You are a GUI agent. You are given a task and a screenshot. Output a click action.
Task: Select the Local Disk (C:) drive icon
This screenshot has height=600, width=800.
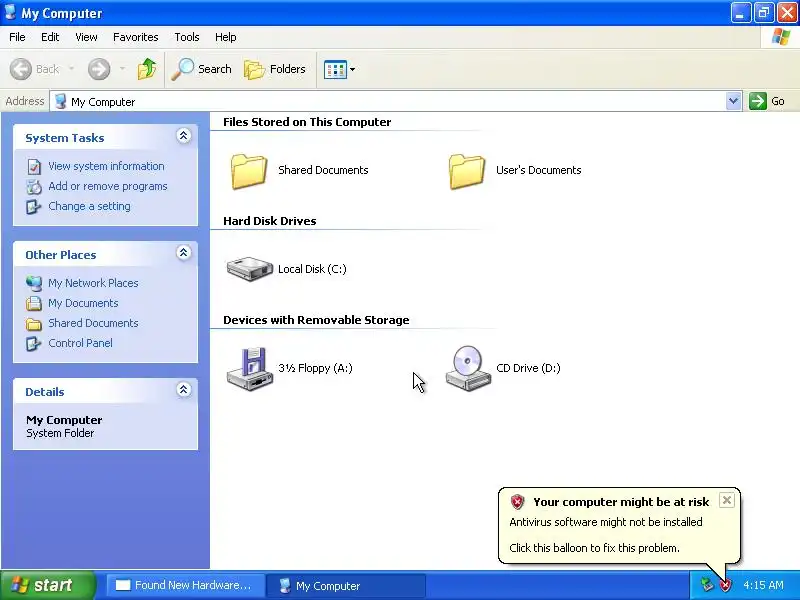tap(249, 269)
